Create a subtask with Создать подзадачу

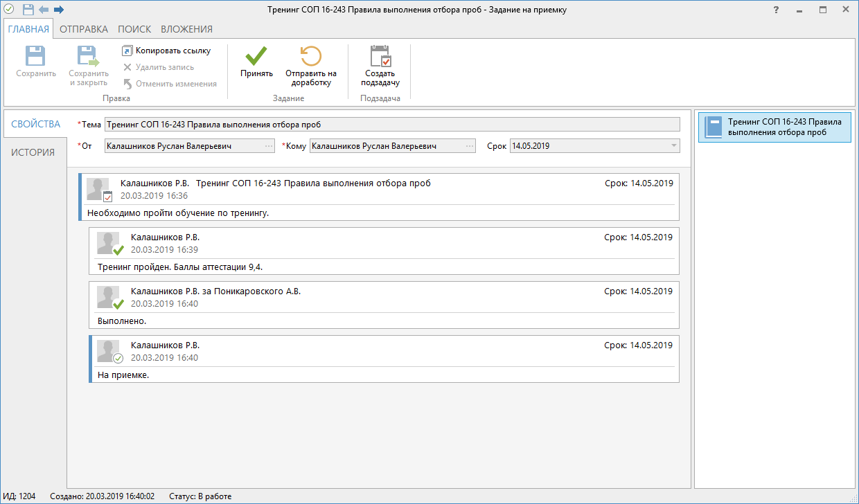(x=380, y=66)
